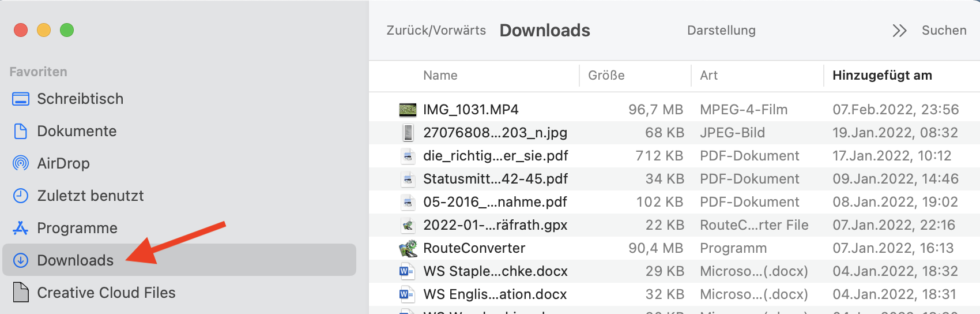
Task: Select WS Staple...chke.docx file
Action: pos(495,271)
